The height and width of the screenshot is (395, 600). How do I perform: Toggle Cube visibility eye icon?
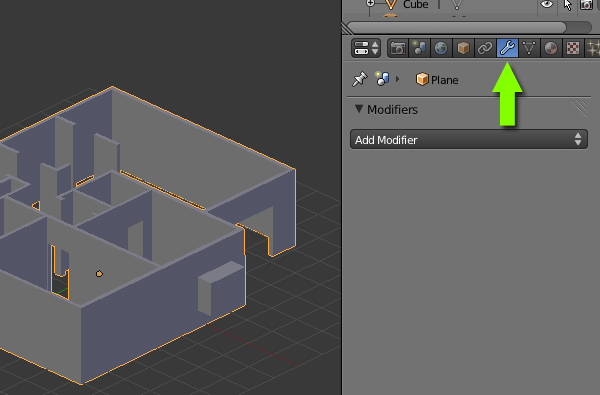546,4
